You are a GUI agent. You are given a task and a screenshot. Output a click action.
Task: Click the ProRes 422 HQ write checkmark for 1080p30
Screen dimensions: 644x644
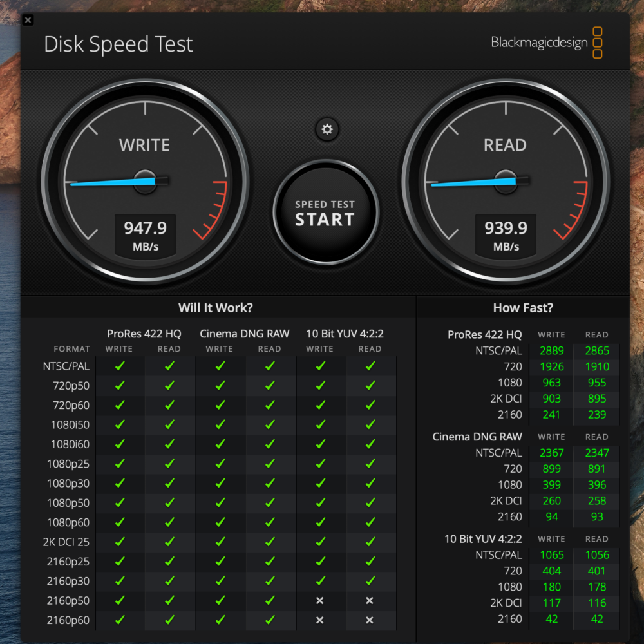[120, 483]
